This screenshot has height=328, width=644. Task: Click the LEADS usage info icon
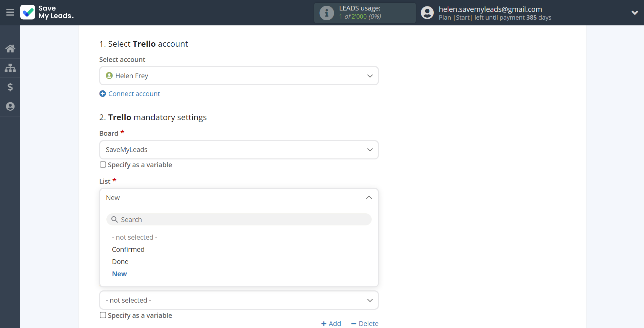point(327,13)
